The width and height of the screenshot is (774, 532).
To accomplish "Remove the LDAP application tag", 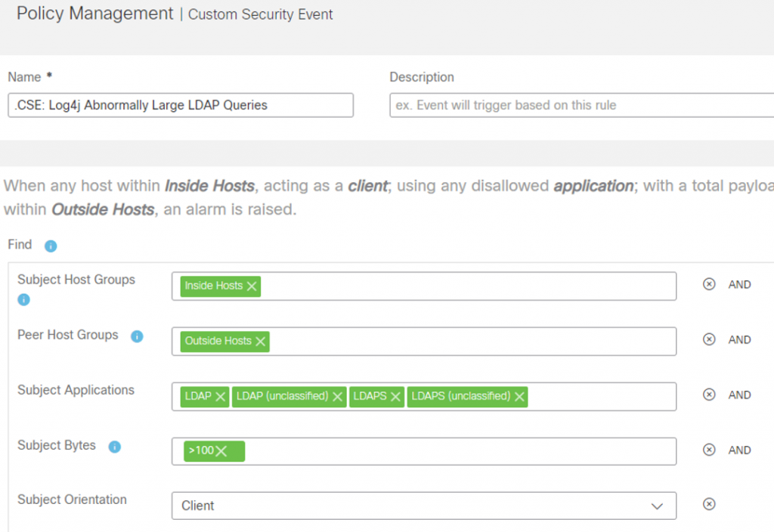I will (221, 397).
